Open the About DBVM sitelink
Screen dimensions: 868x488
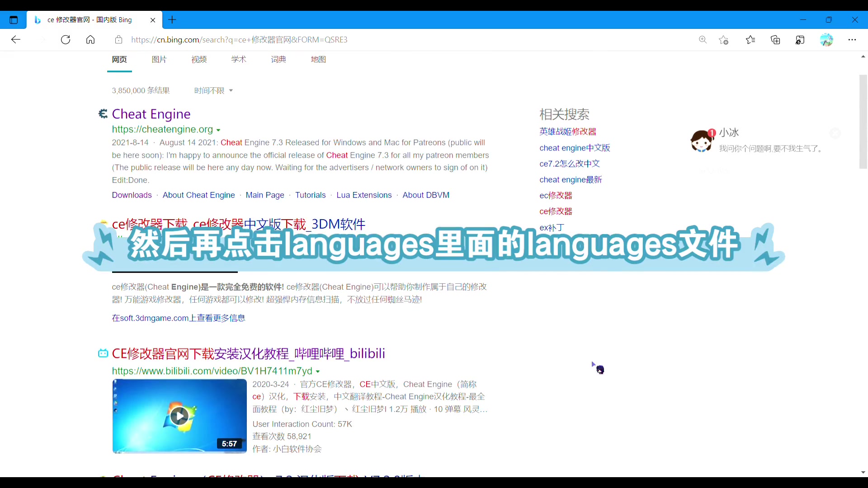point(426,195)
